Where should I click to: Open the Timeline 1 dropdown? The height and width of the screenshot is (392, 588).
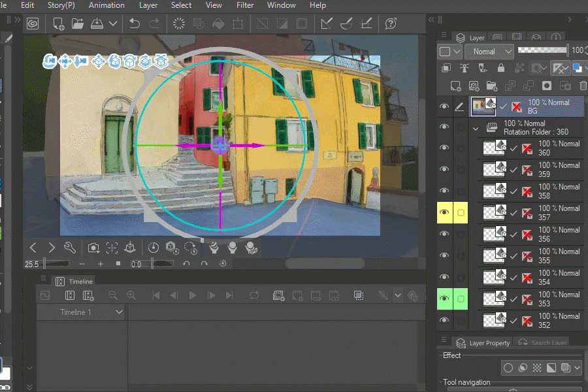[119, 312]
